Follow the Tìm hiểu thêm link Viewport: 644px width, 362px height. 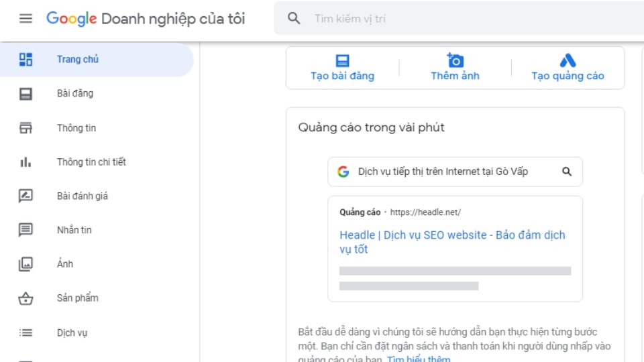point(419,358)
